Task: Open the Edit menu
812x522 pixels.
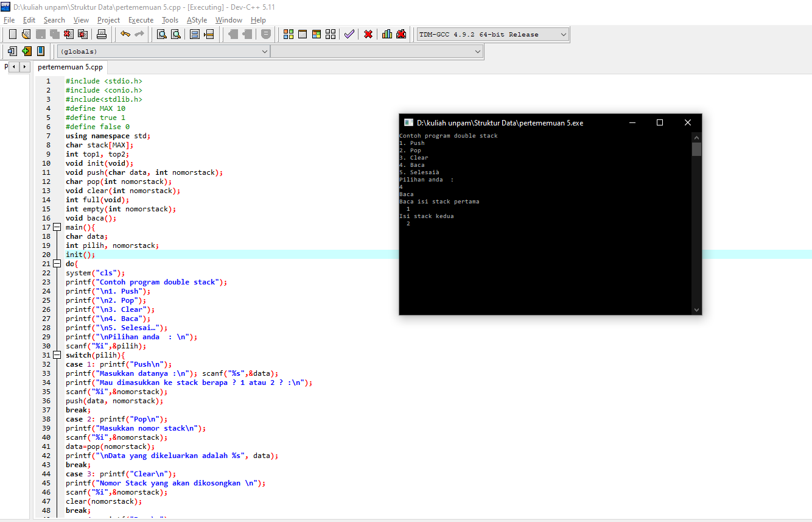Action: (x=29, y=20)
